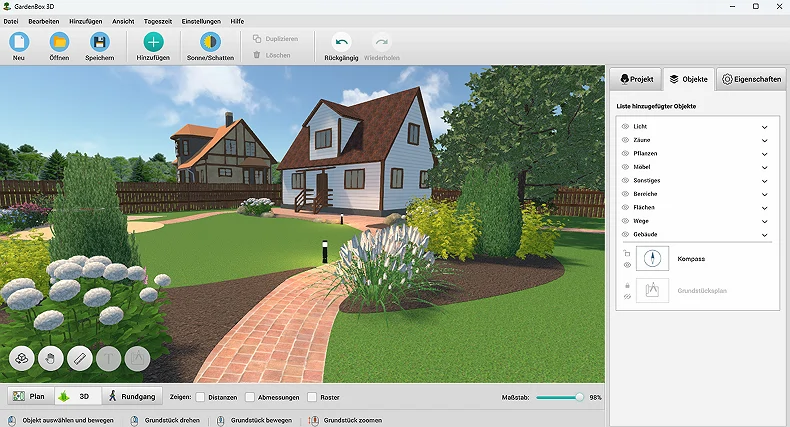Open the Tageszeit menu
The height and width of the screenshot is (427, 790).
[158, 21]
